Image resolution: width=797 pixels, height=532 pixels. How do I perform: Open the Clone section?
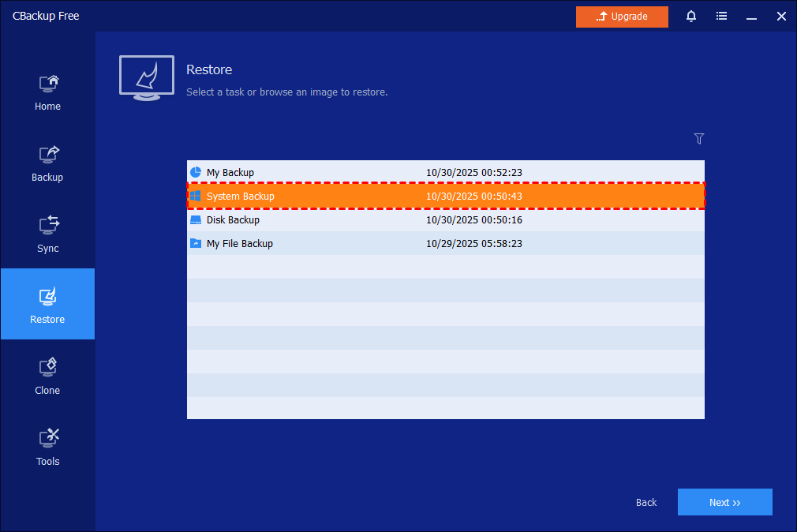coord(47,376)
